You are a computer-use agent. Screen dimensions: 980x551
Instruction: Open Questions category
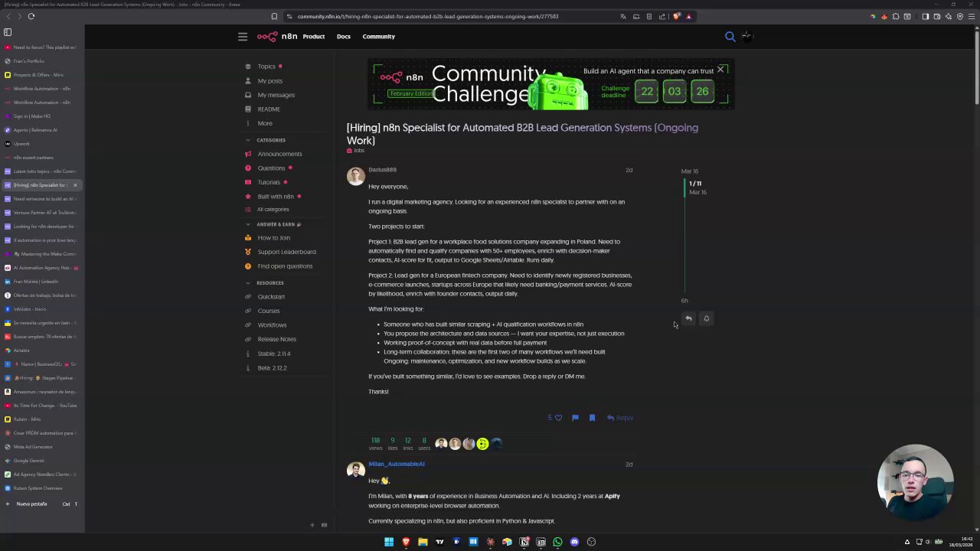click(x=271, y=168)
